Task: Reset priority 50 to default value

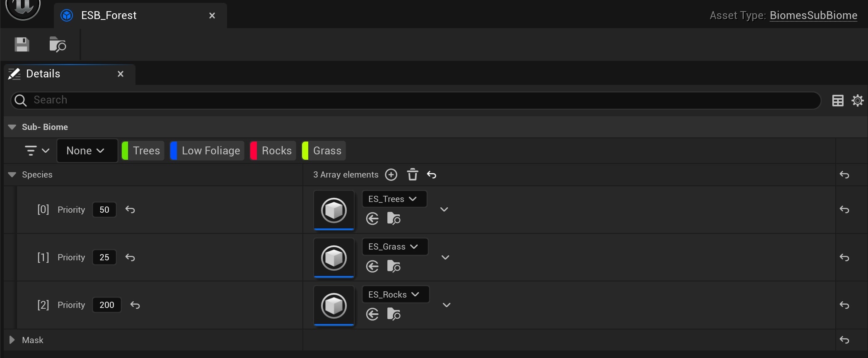Action: 130,210
